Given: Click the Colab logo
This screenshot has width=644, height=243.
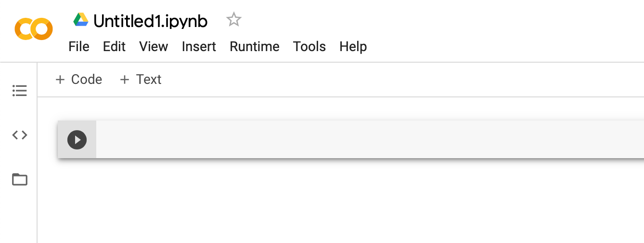Looking at the screenshot, I should pos(33,29).
